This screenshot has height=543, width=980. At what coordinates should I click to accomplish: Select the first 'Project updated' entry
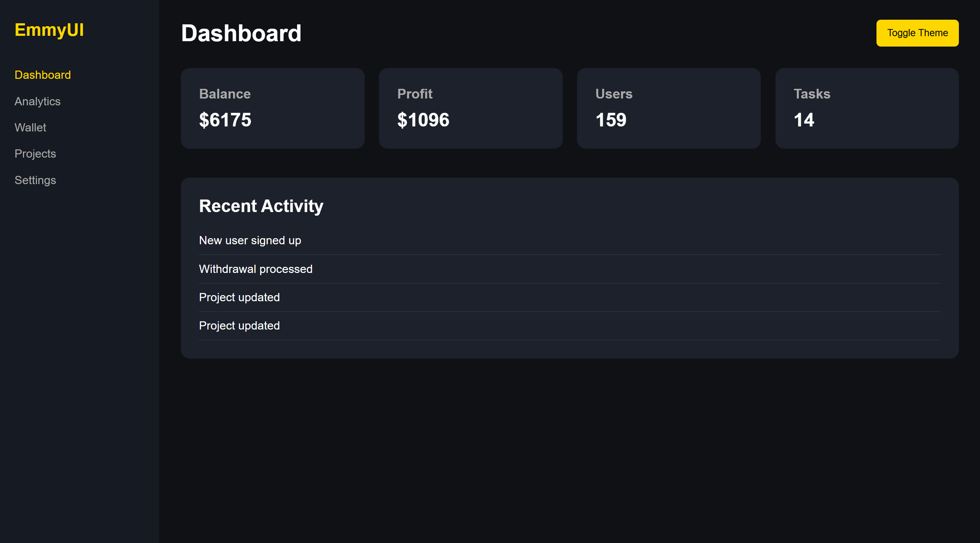click(239, 297)
